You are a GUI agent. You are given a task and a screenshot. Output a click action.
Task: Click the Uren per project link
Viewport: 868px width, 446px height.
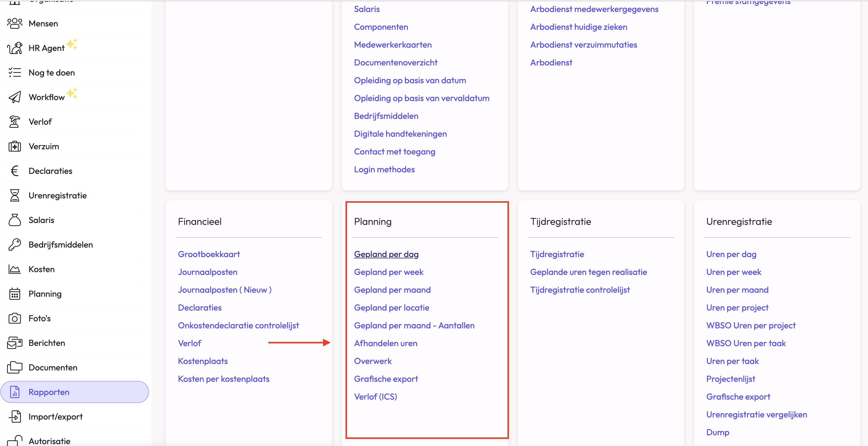coord(737,308)
